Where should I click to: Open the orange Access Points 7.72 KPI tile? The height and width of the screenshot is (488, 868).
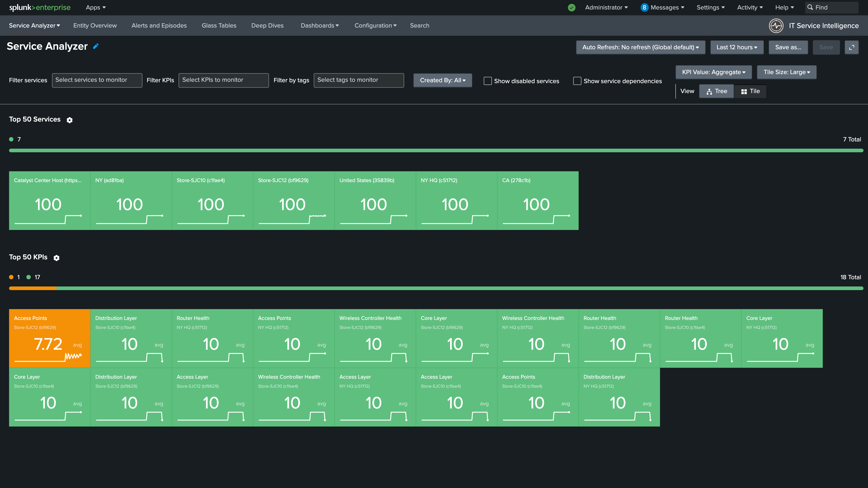50,338
